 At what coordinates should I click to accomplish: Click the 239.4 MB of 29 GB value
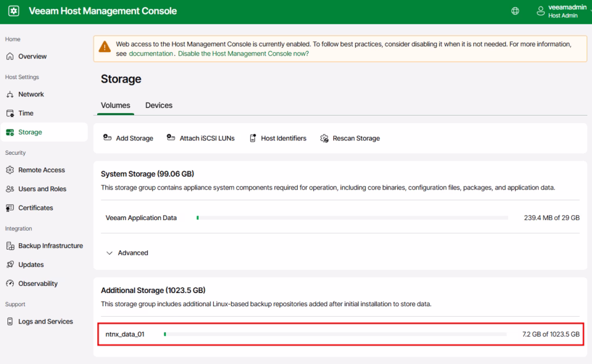click(x=552, y=218)
